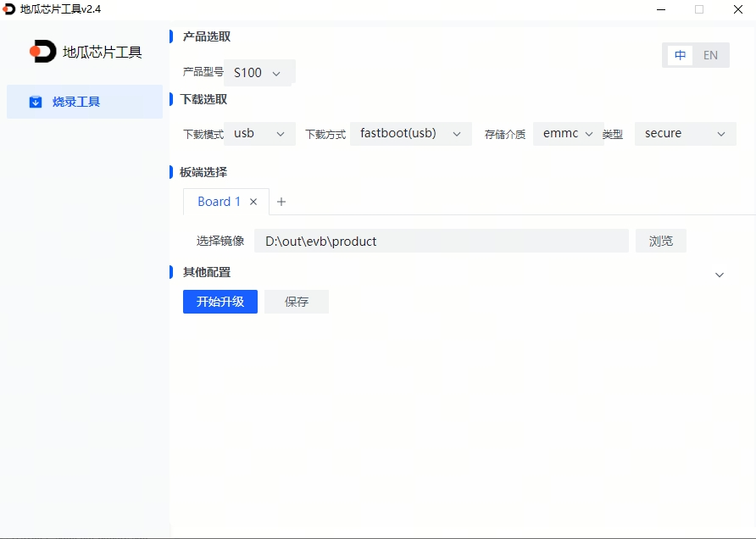
Task: Switch interface language to EN
Action: point(710,55)
